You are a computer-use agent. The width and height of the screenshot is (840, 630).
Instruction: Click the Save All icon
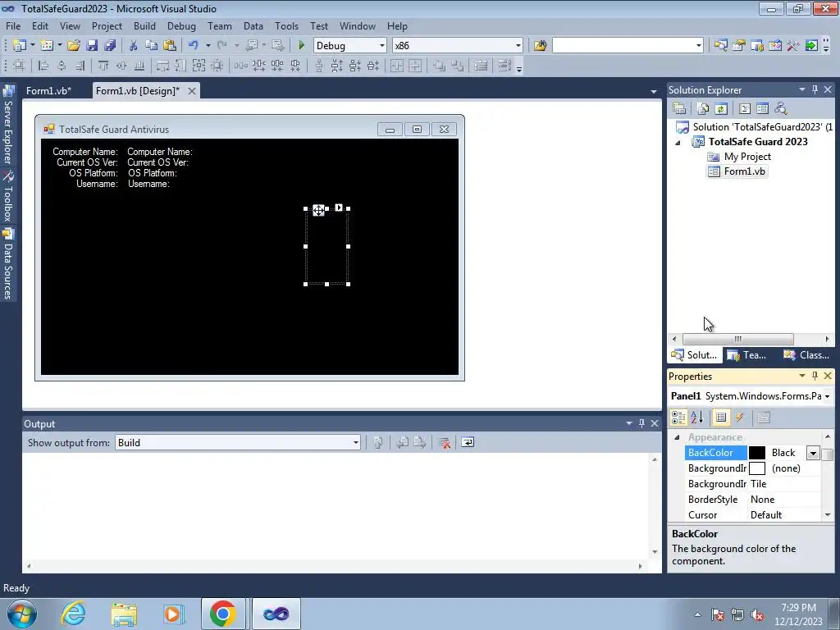point(110,46)
